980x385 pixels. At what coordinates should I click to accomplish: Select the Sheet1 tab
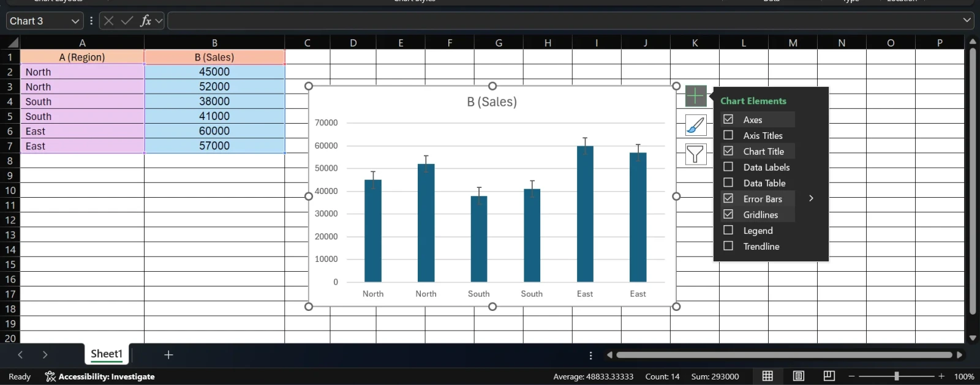click(x=107, y=354)
